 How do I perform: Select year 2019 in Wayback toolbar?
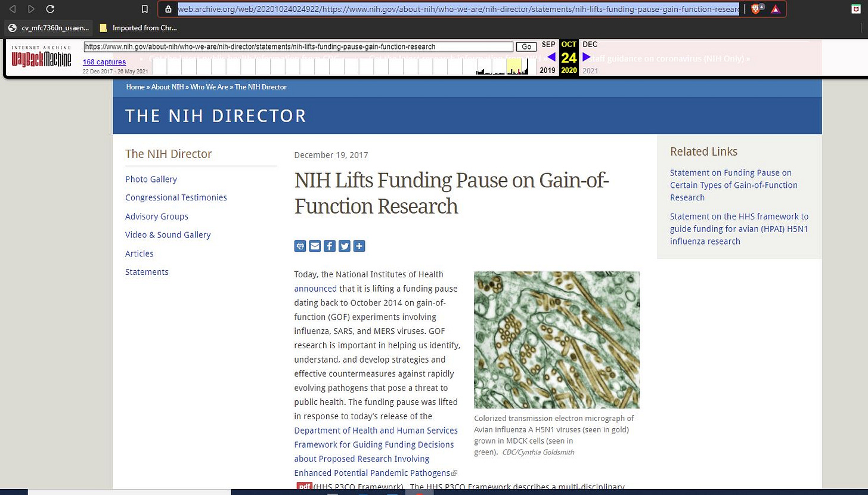point(547,70)
